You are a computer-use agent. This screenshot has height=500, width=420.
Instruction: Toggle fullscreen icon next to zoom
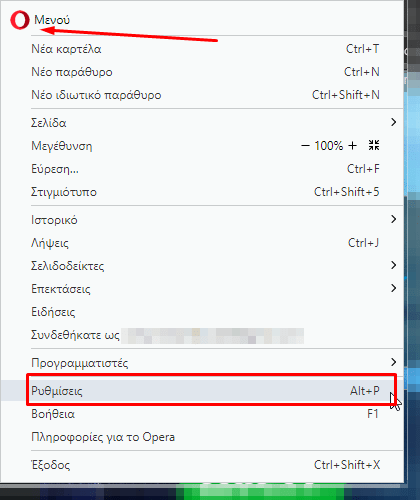click(x=374, y=145)
